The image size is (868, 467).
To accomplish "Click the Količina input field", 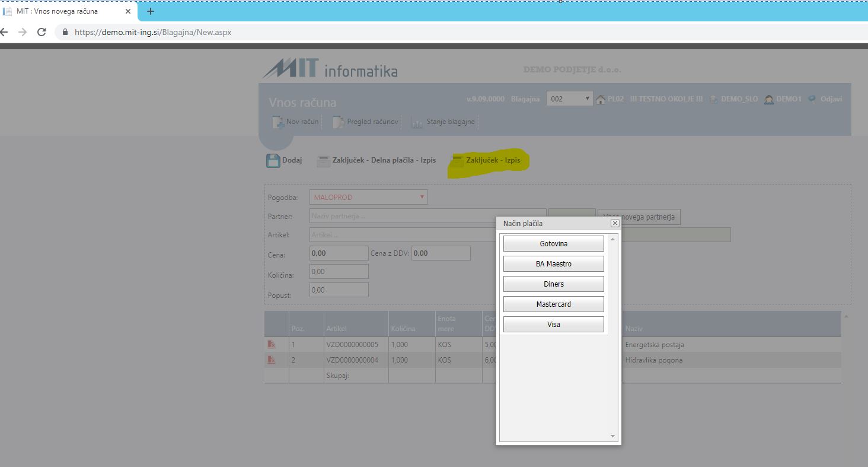I will pyautogui.click(x=339, y=271).
